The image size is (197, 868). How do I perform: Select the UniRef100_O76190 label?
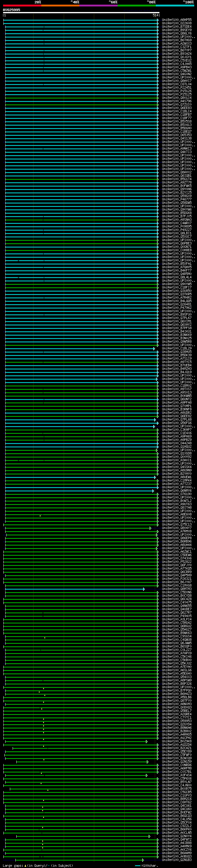tap(177, 494)
